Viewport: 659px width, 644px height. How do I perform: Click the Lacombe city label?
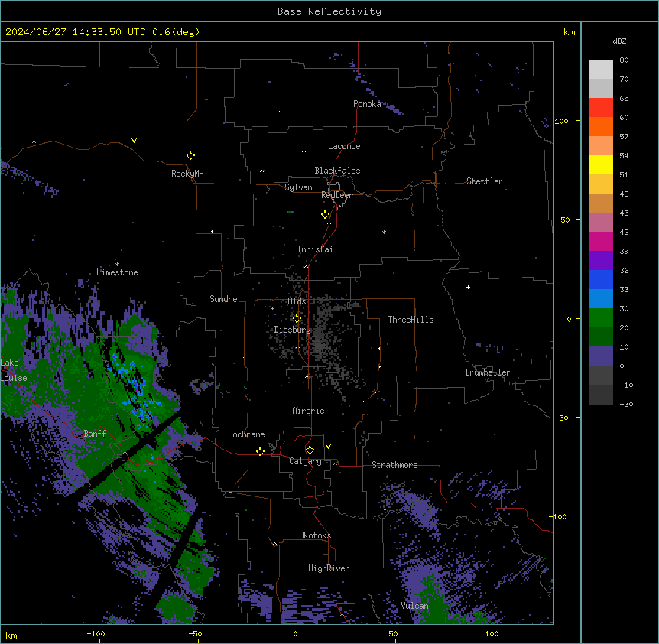pyautogui.click(x=344, y=146)
